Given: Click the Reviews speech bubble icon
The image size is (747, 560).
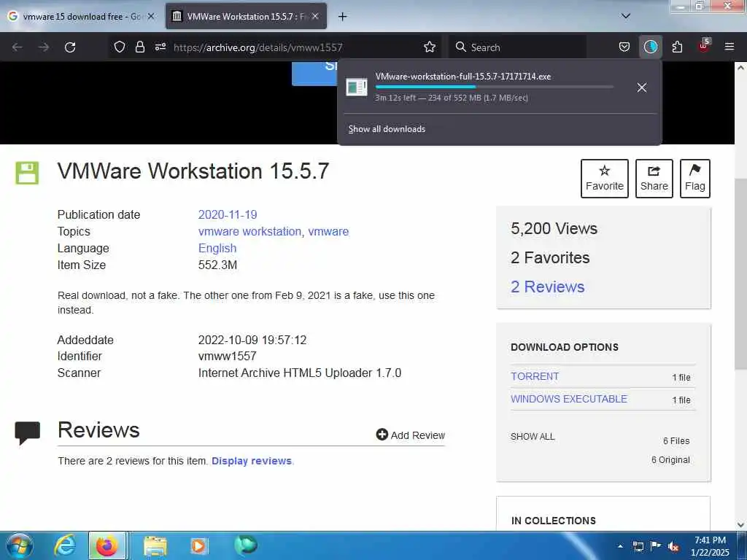Looking at the screenshot, I should click(x=27, y=432).
